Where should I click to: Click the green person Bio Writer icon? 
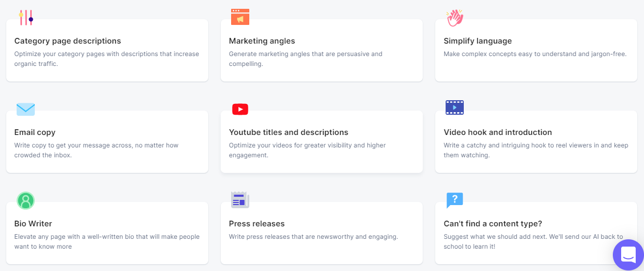pyautogui.click(x=25, y=200)
